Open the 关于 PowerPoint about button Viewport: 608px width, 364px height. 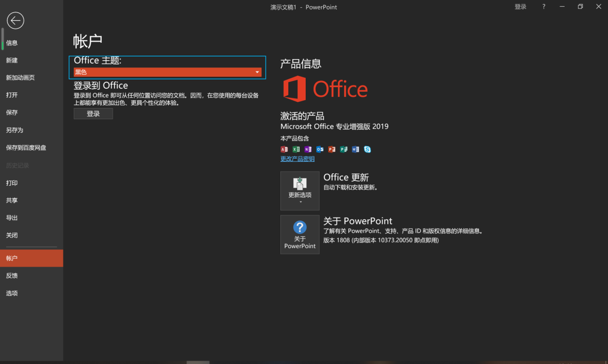pyautogui.click(x=299, y=235)
